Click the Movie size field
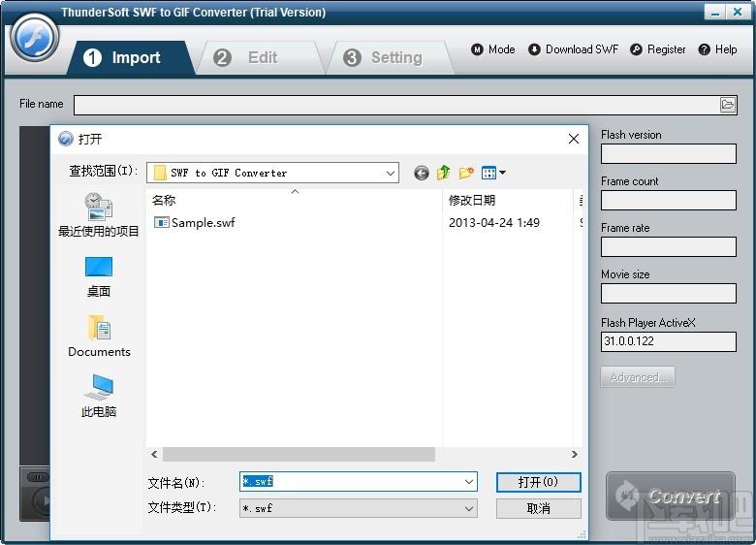Viewport: 756px width, 545px height. tap(668, 293)
